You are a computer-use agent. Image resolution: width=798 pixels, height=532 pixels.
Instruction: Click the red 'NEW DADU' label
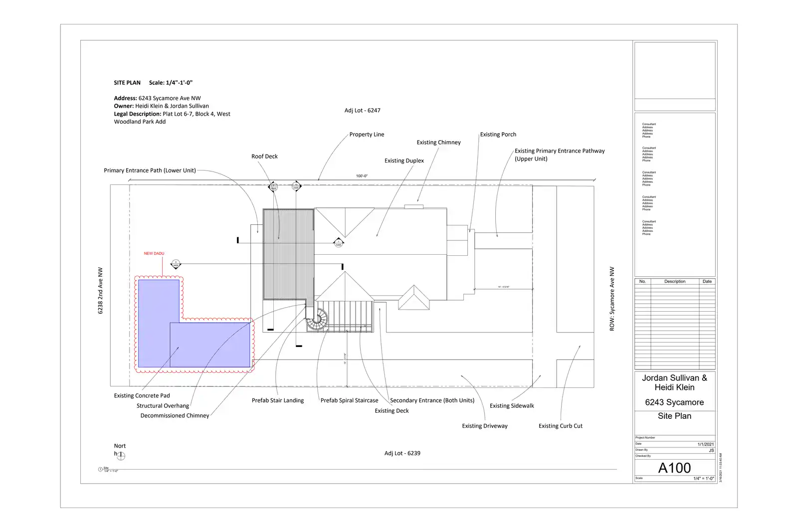(154, 253)
